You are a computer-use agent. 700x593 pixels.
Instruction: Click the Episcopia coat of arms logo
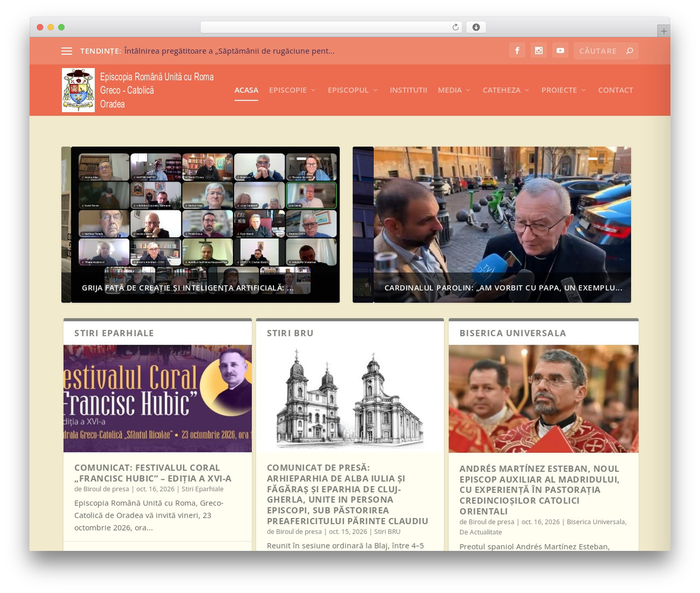[78, 90]
